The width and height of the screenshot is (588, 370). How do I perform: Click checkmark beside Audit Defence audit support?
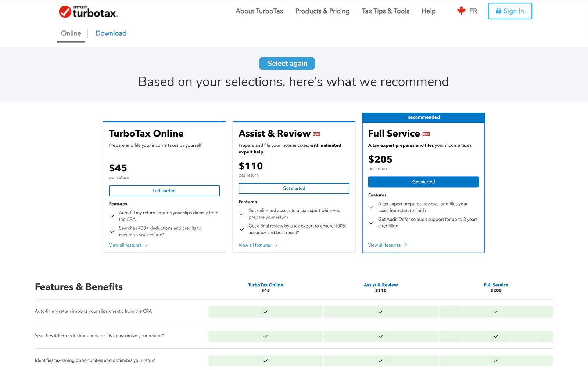pyautogui.click(x=372, y=222)
